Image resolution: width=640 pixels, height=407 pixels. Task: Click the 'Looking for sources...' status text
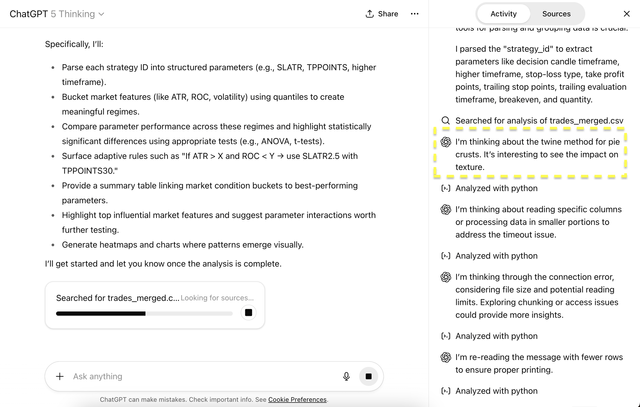coord(217,298)
